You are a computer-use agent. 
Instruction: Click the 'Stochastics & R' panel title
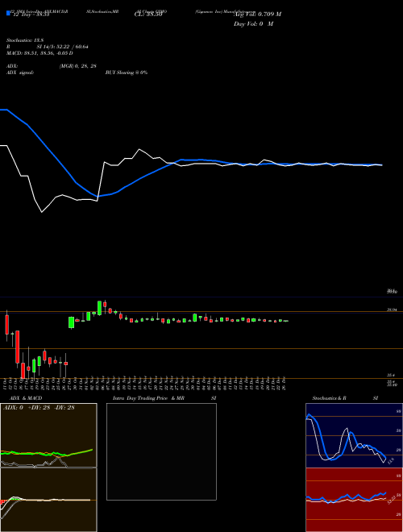(x=329, y=398)
